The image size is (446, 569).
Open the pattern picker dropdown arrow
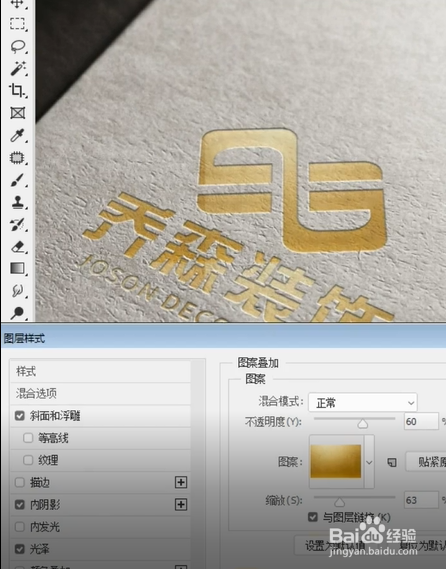point(369,462)
